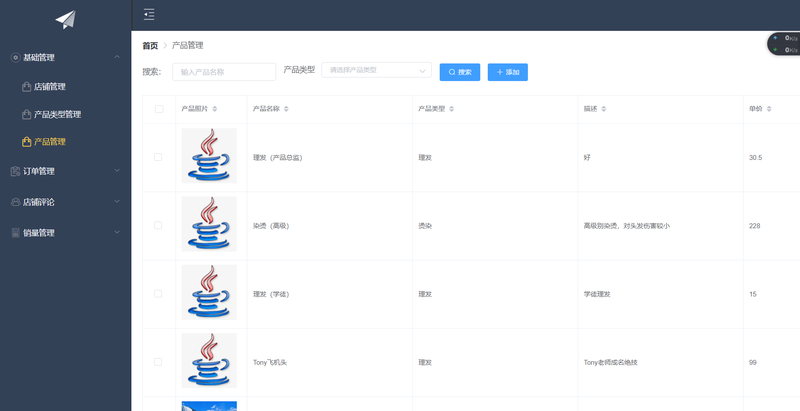Click description 好 in first row
800x411 pixels.
point(587,158)
